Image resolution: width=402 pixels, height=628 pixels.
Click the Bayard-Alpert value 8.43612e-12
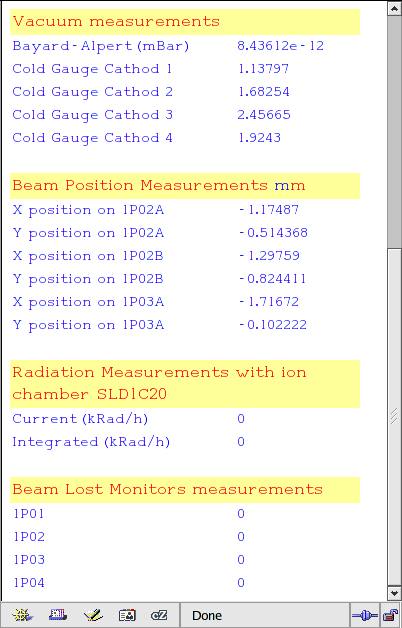pos(280,46)
